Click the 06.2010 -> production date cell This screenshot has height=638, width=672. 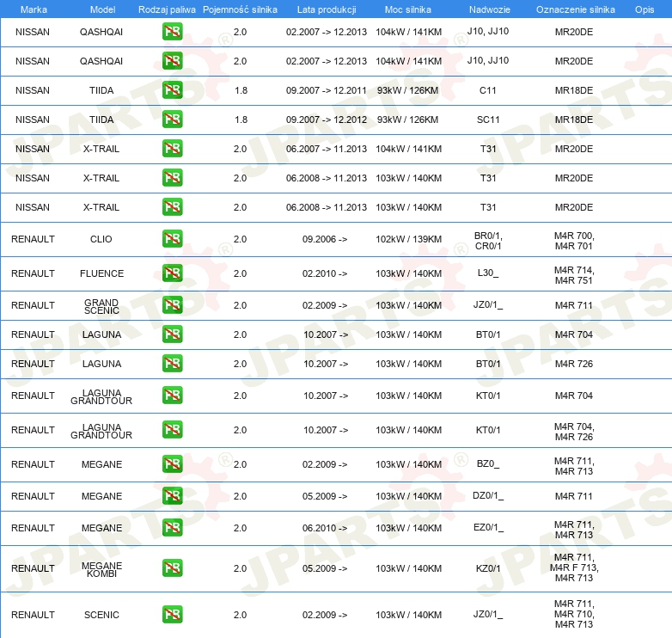(325, 528)
